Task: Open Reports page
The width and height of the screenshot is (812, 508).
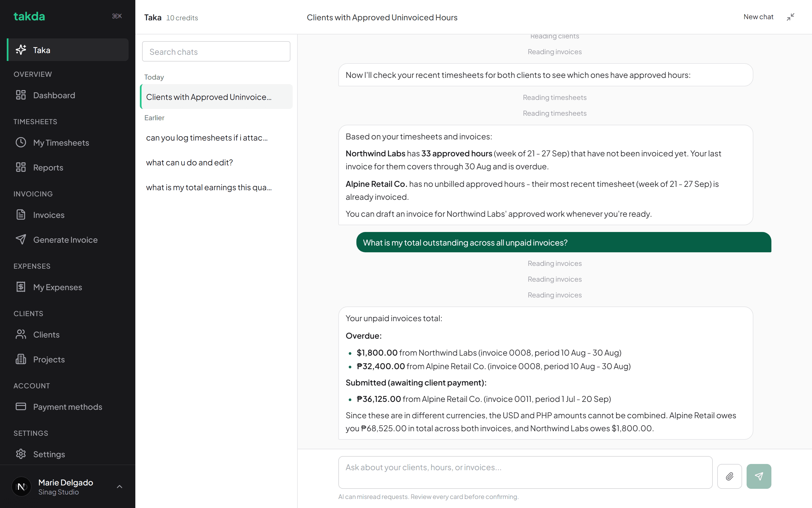Action: (67, 167)
